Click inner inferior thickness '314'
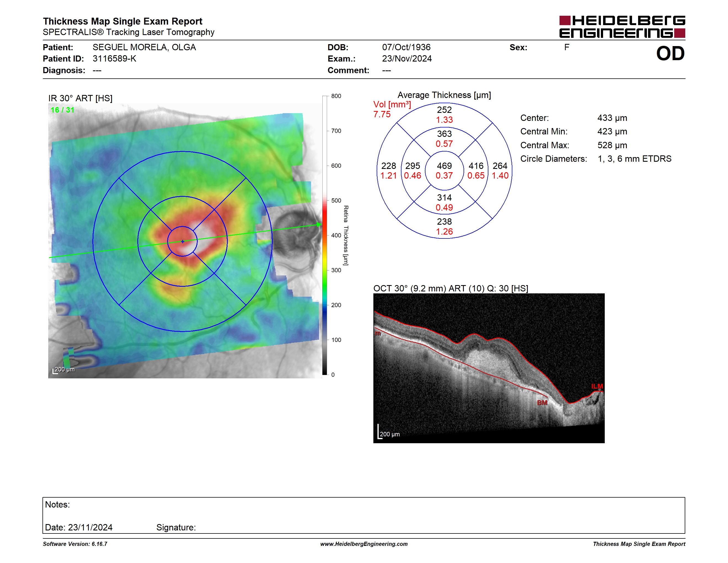 (x=444, y=197)
